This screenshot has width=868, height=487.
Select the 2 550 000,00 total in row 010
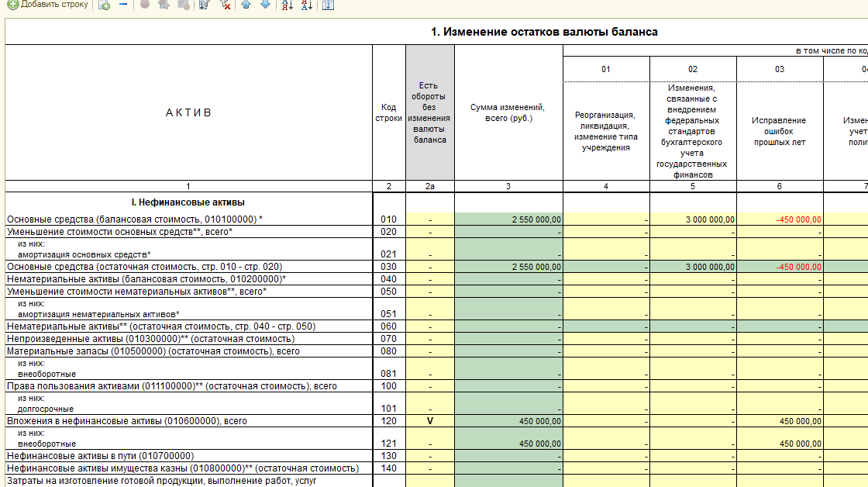click(508, 219)
